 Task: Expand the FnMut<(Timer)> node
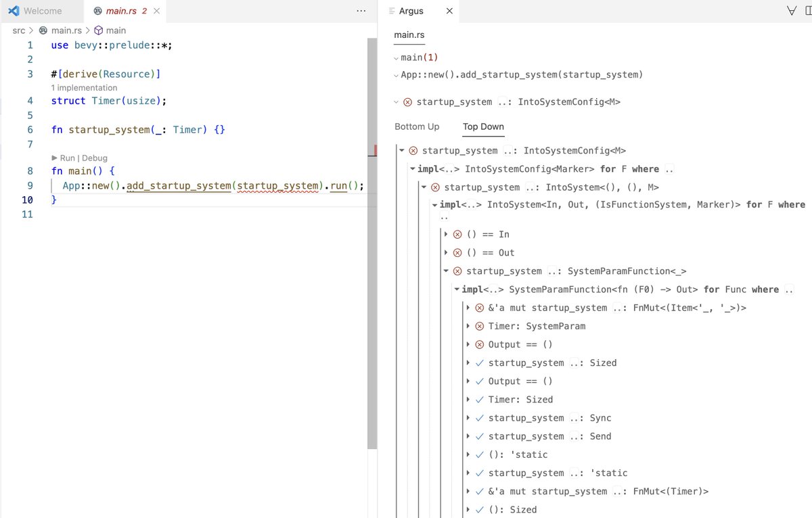[468, 492]
